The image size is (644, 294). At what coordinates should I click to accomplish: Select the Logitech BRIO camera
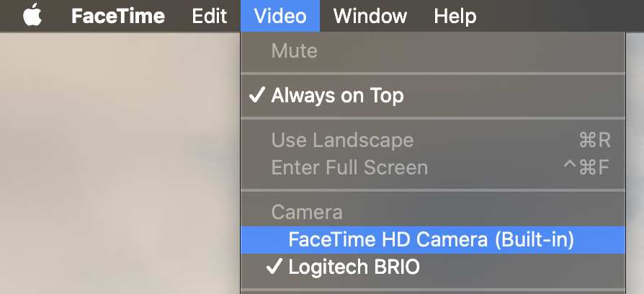click(433, 267)
